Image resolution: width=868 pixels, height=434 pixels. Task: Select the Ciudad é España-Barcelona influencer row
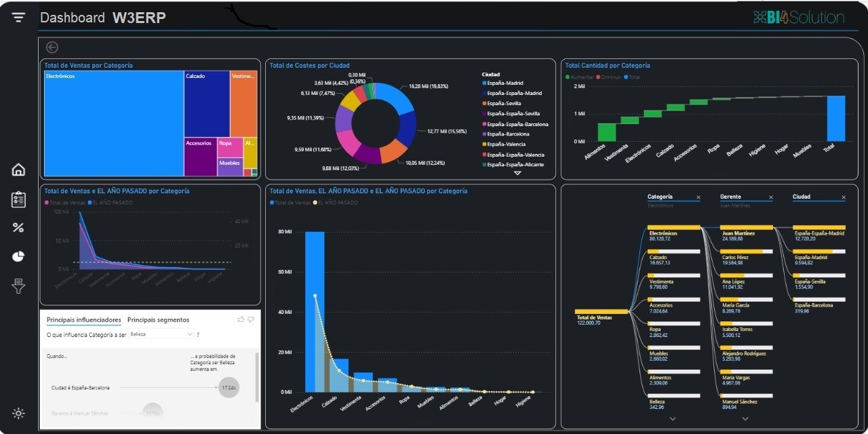(x=145, y=388)
